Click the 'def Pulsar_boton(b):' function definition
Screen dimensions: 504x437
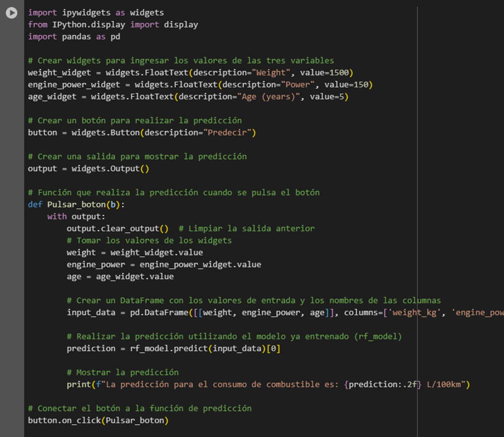(x=76, y=205)
